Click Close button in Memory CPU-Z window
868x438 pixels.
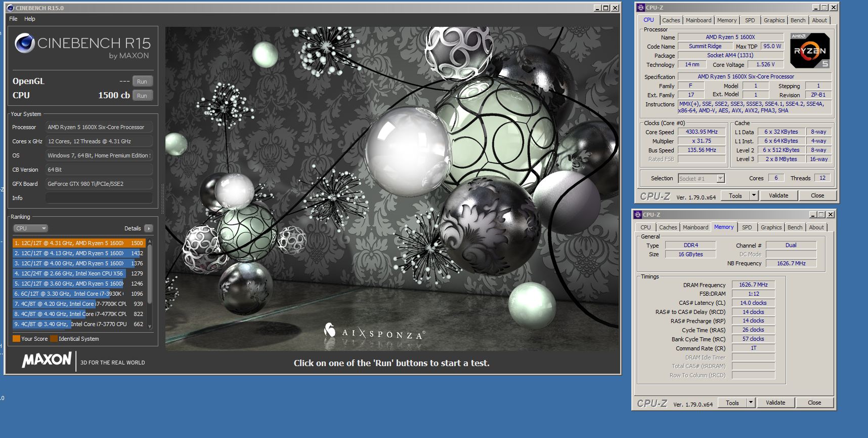(x=814, y=403)
